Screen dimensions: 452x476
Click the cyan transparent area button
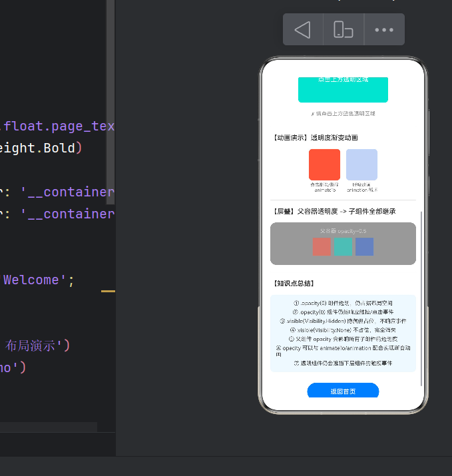click(343, 90)
